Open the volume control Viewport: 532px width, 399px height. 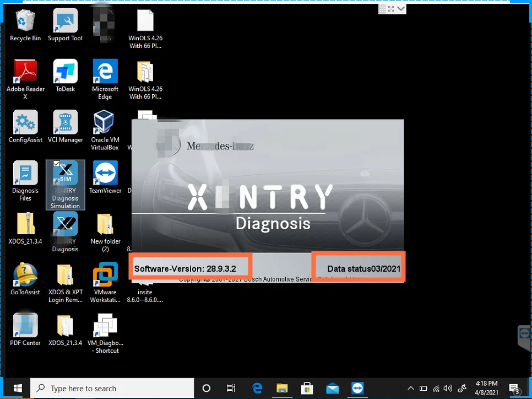coord(448,388)
